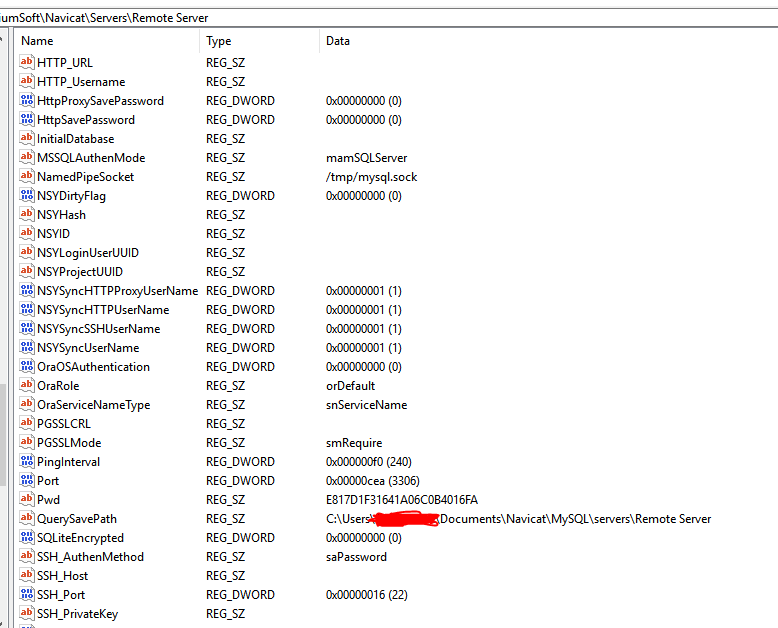Click the string icon beside NSYHash
This screenshot has height=628, width=778.
click(x=27, y=214)
